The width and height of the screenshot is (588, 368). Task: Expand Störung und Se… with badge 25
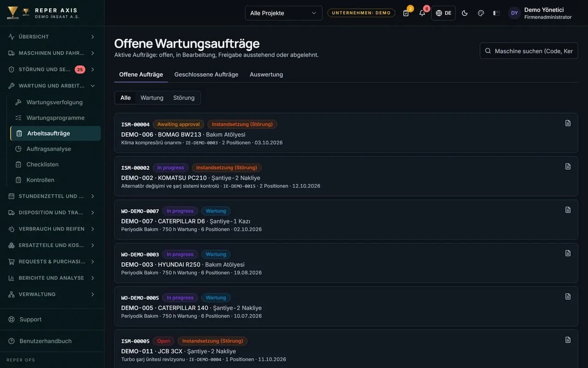click(x=52, y=69)
